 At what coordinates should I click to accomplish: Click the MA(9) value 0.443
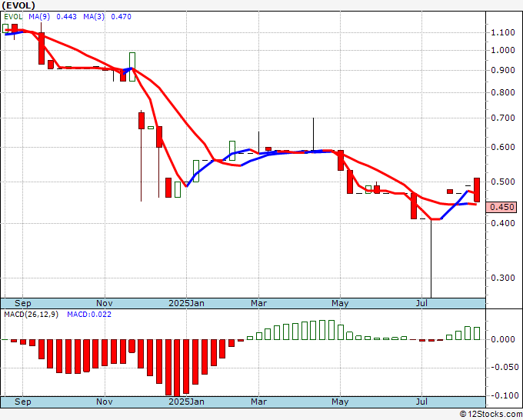tap(66, 17)
